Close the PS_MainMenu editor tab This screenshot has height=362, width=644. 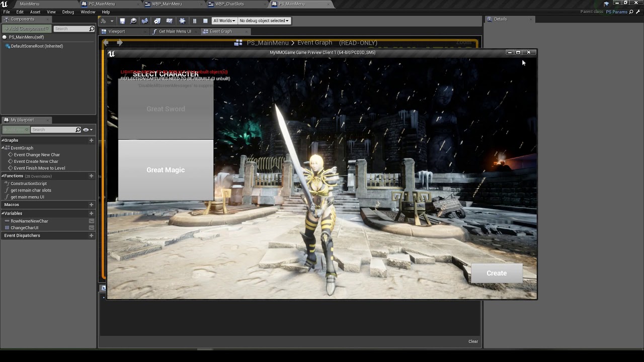[x=329, y=4]
